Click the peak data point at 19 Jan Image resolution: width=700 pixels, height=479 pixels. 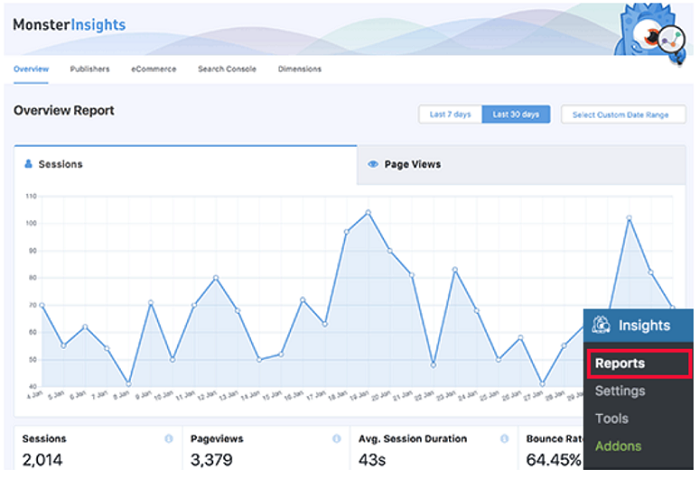point(368,212)
